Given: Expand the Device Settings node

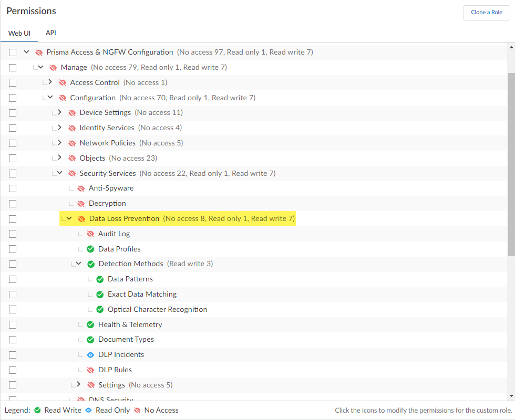Looking at the screenshot, I should click(59, 112).
